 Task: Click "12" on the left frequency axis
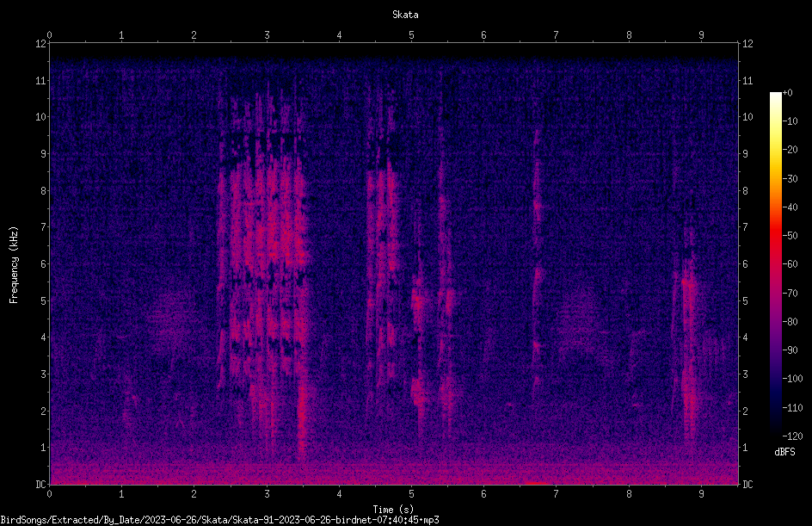tap(40, 44)
